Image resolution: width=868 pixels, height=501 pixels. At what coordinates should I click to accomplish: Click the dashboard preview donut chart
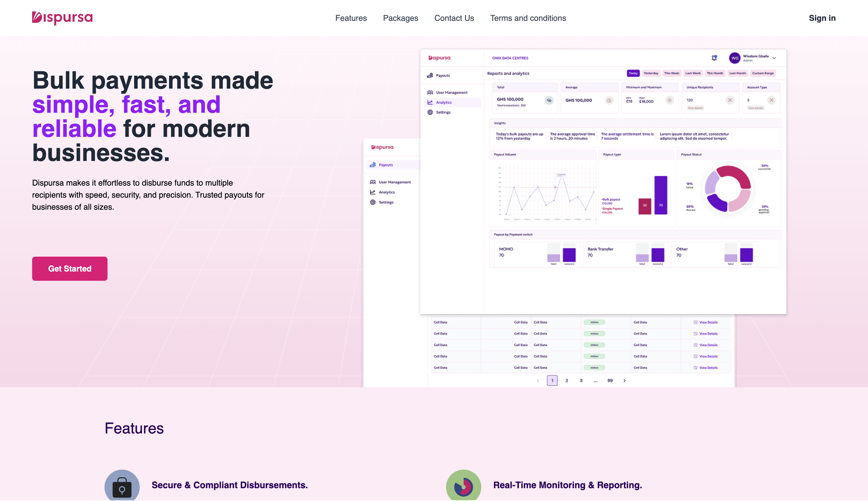click(x=728, y=189)
